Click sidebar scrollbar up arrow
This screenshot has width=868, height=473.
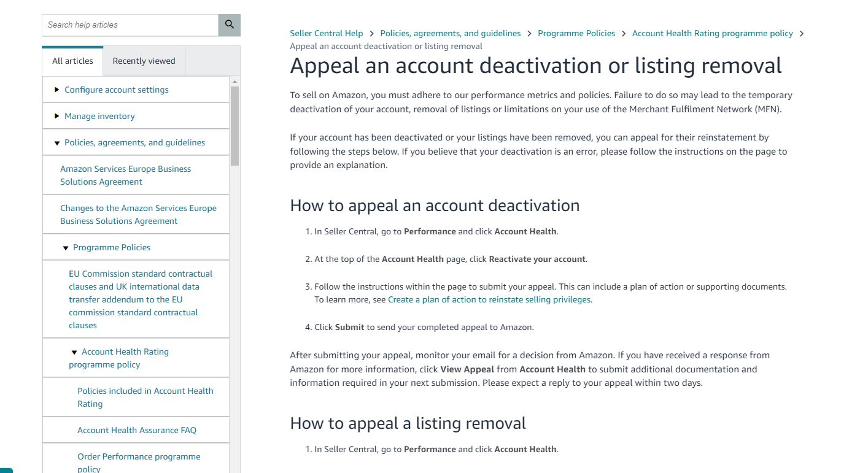[x=234, y=82]
